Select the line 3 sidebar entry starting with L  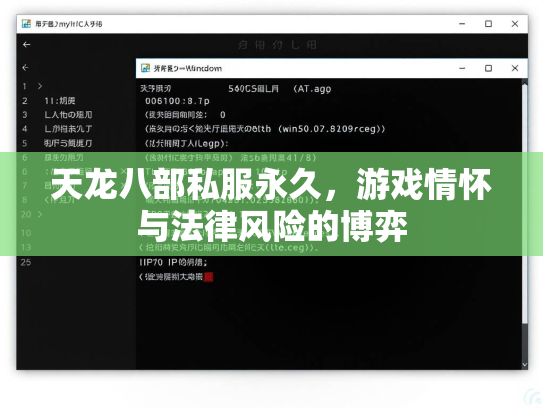coord(68,115)
